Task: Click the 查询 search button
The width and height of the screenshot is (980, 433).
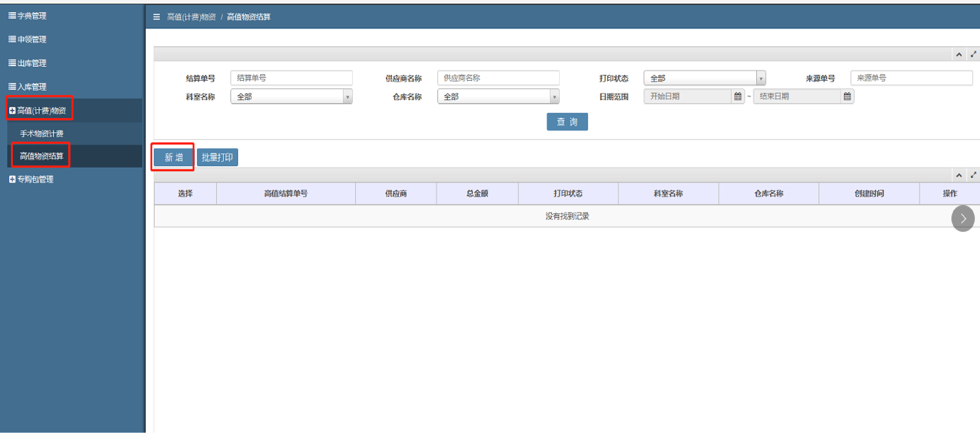Action: (567, 122)
